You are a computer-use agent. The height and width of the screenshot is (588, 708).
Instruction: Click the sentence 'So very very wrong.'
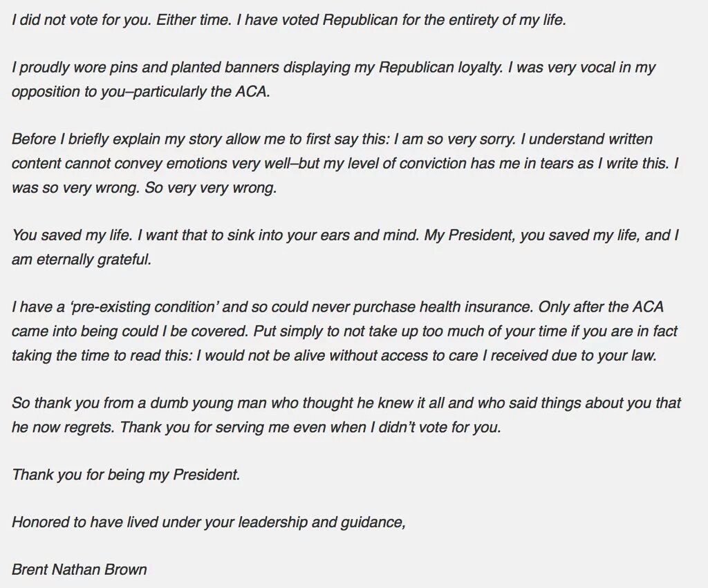click(x=210, y=188)
